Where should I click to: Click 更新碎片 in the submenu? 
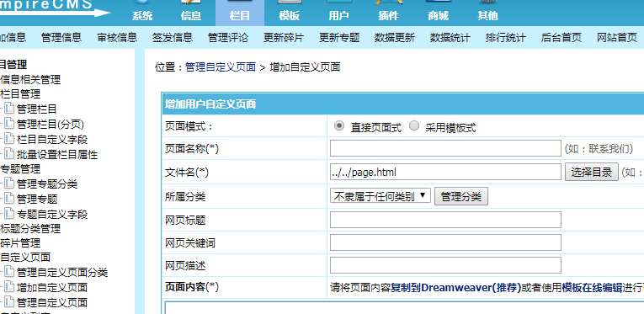284,38
